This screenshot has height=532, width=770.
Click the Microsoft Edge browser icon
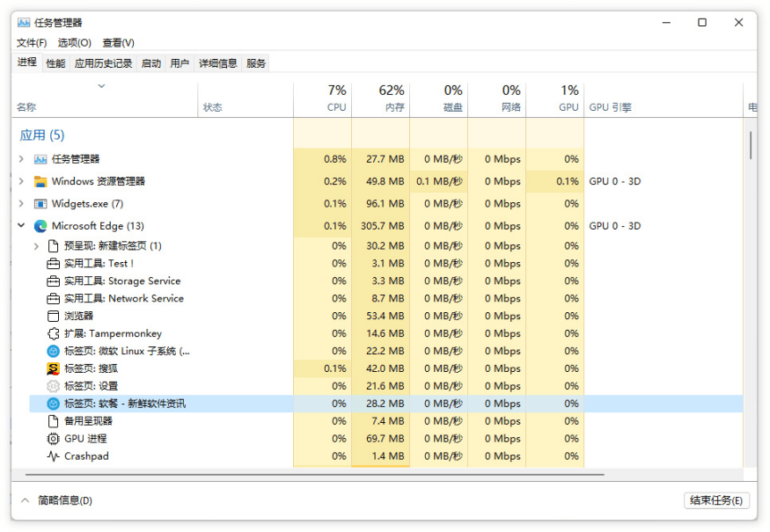(39, 225)
